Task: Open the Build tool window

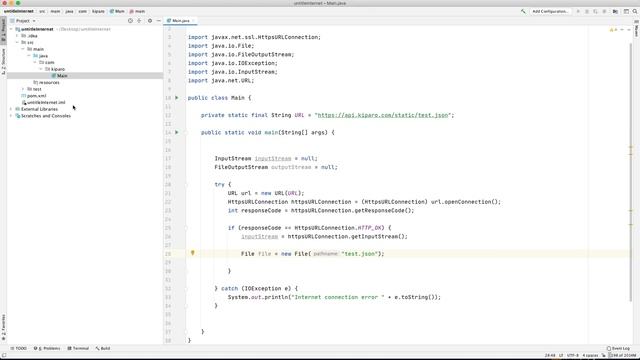Action: tap(103, 348)
